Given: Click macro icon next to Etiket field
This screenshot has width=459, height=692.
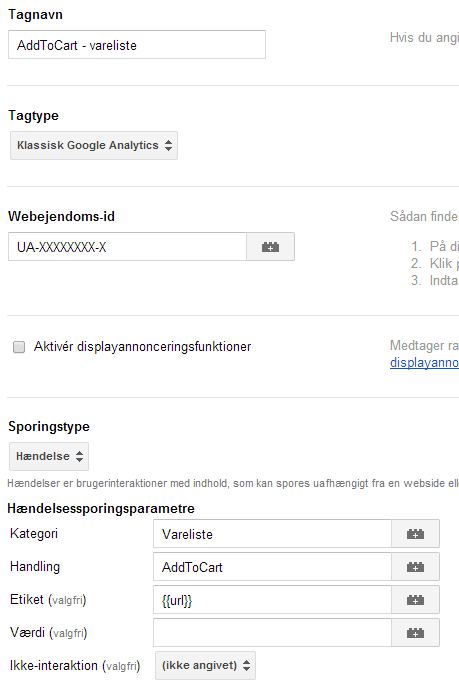Looking at the screenshot, I should click(415, 600).
